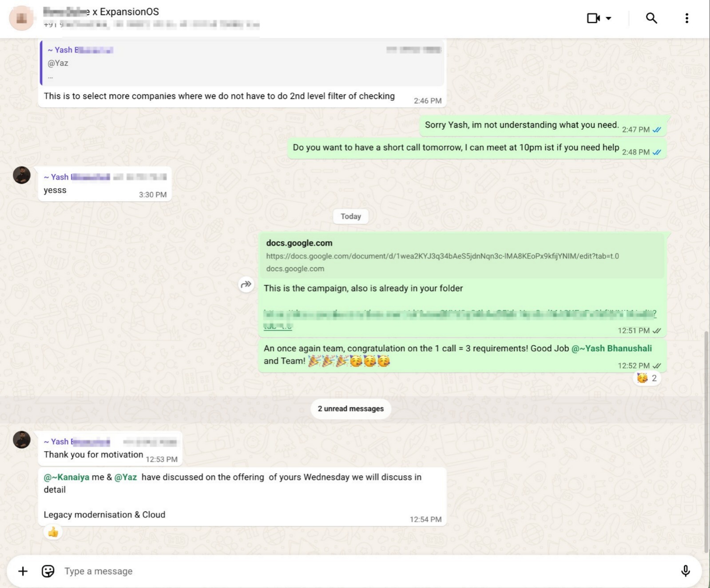Open the blurred link under the campaign message
Screen dimensions: 710x588
pos(460,319)
